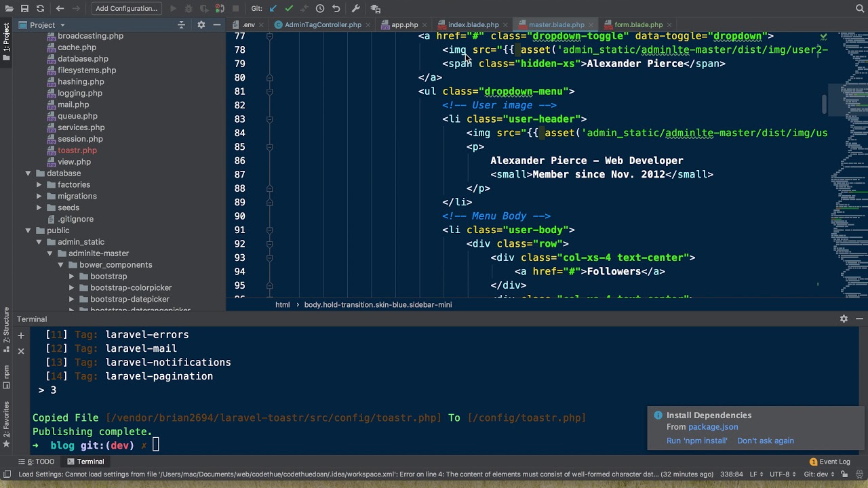Click the Run with Coverage icon
The image size is (868, 488).
click(205, 9)
